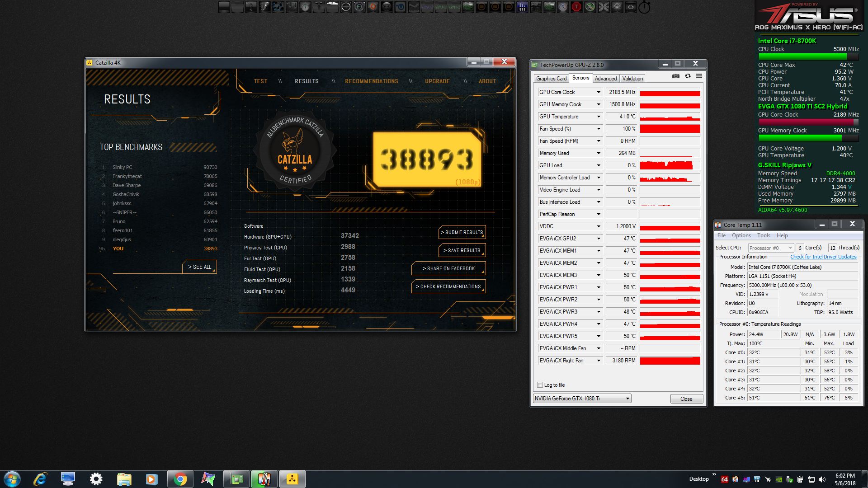The height and width of the screenshot is (488, 868).
Task: Open the NVIDIA GeForce GTX 1080 Ti selector
Action: pos(582,399)
